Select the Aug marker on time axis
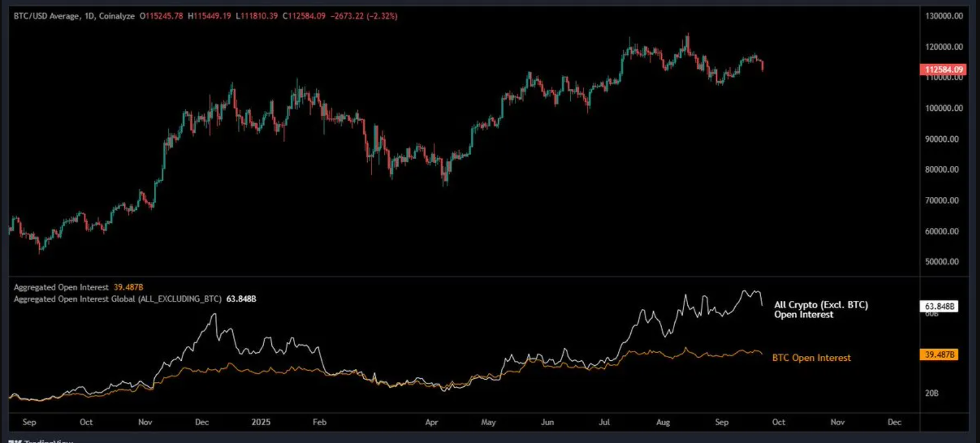The image size is (980, 443). (x=663, y=422)
